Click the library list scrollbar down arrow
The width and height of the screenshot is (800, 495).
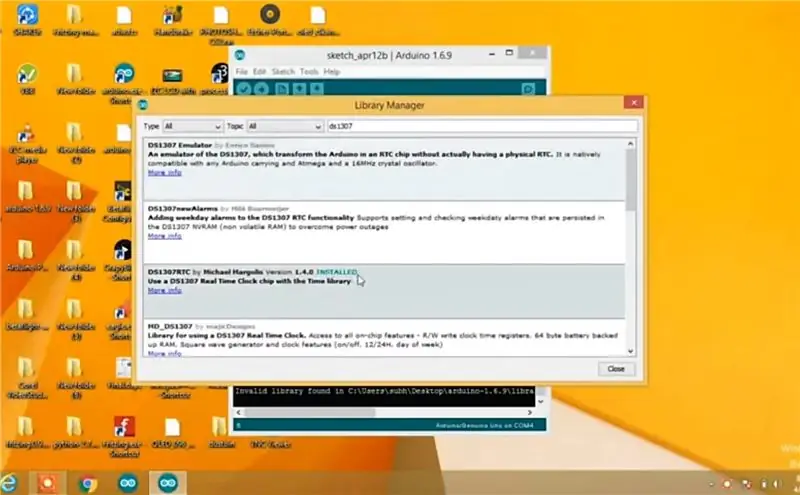[x=631, y=351]
